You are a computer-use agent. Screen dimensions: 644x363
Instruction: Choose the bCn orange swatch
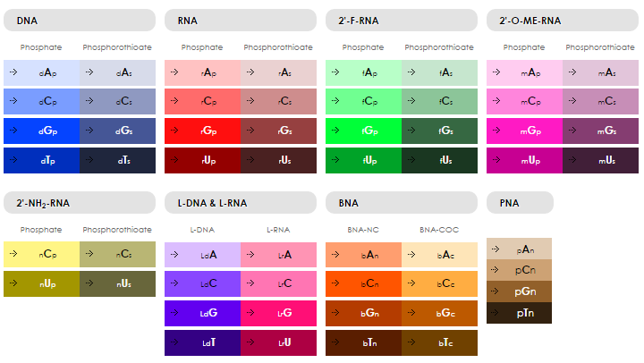(x=363, y=283)
